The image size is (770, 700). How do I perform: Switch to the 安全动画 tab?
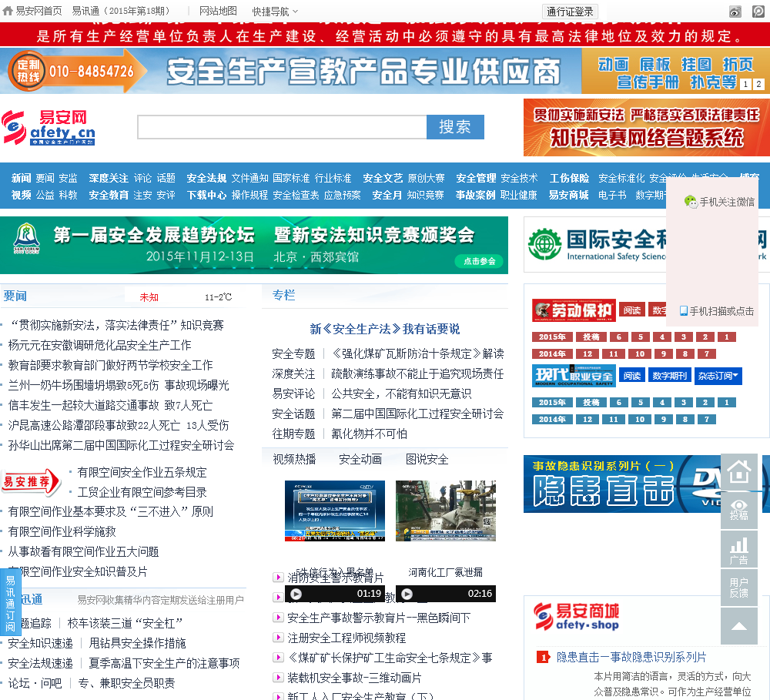click(x=360, y=459)
